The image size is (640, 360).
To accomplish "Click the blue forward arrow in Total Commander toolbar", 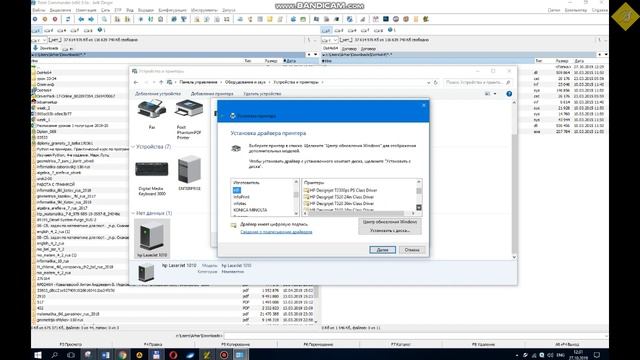I will pyautogui.click(x=91, y=19).
